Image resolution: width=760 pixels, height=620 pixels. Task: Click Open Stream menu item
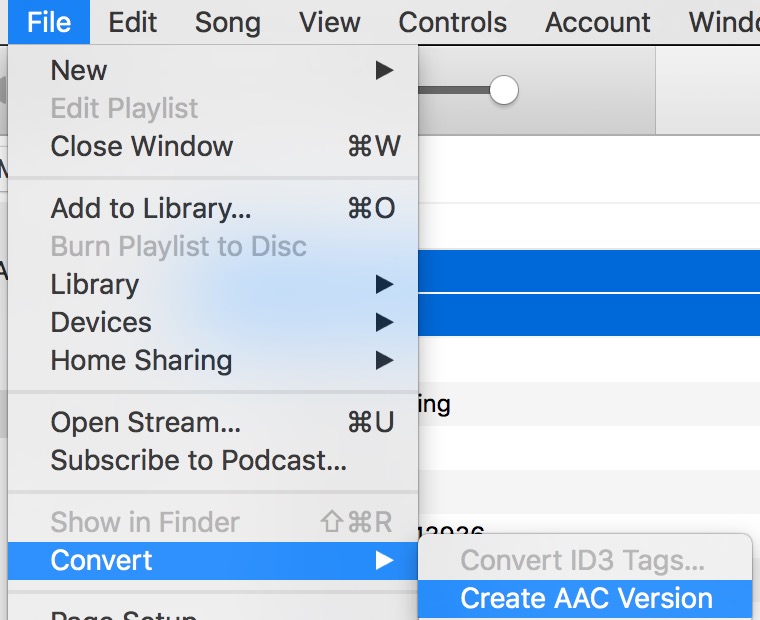click(146, 423)
